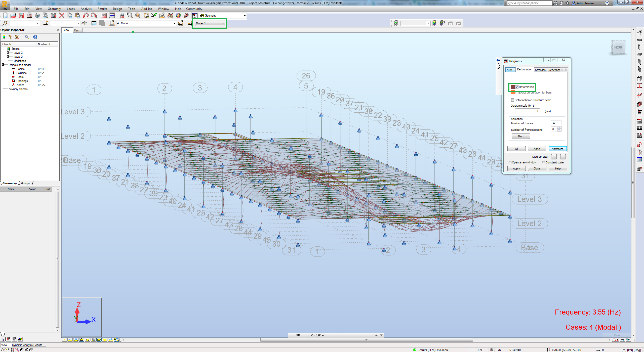Select the Zoom window tool

pyautogui.click(x=130, y=16)
